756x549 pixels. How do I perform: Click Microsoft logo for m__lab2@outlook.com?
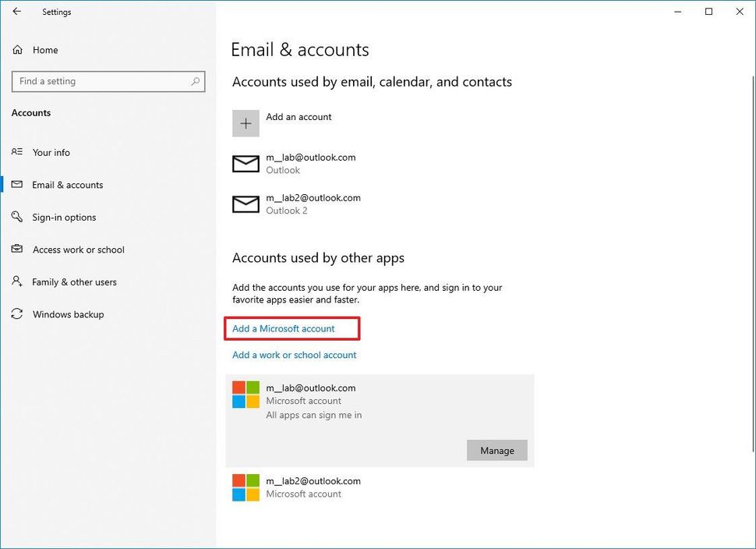tap(246, 487)
